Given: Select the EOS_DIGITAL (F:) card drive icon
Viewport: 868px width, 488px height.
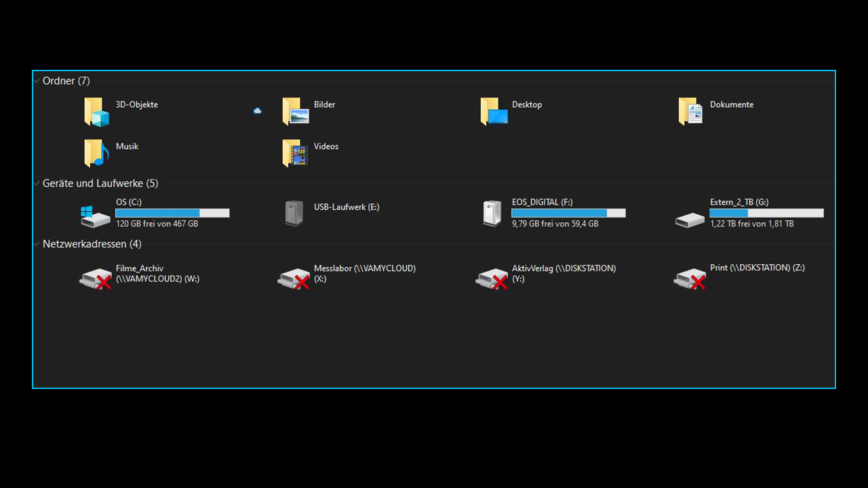Looking at the screenshot, I should tap(492, 213).
